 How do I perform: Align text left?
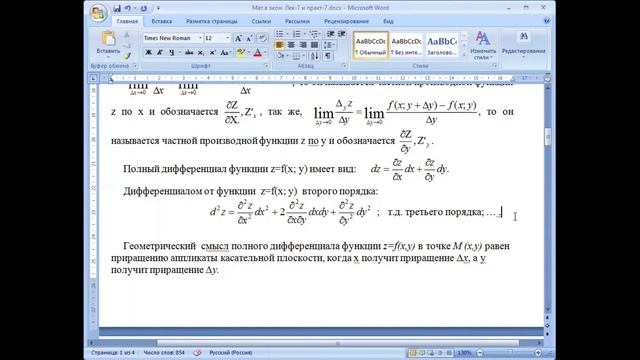280,45
